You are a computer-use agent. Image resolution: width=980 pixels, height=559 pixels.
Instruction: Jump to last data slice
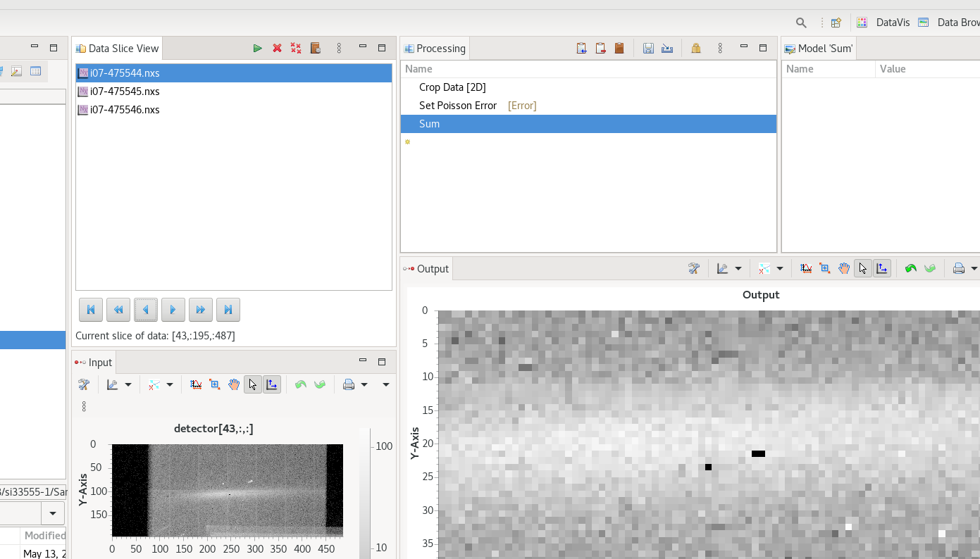(x=228, y=310)
